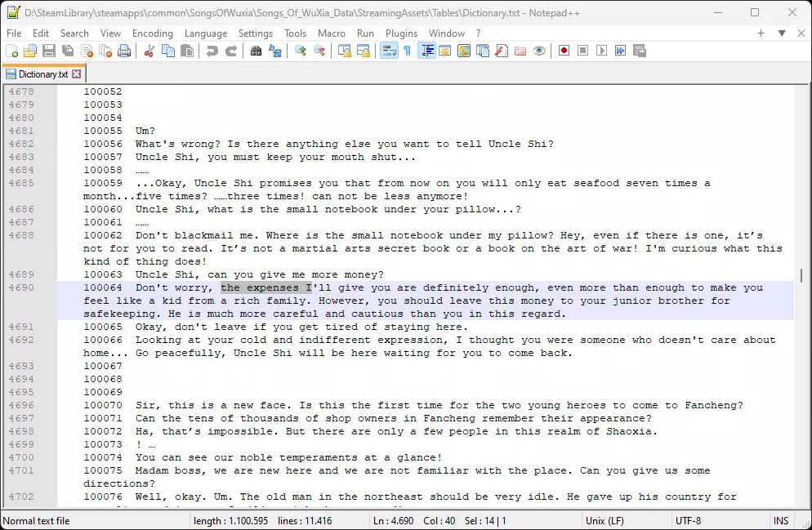
Task: Click the Redo arrow icon
Action: (231, 51)
